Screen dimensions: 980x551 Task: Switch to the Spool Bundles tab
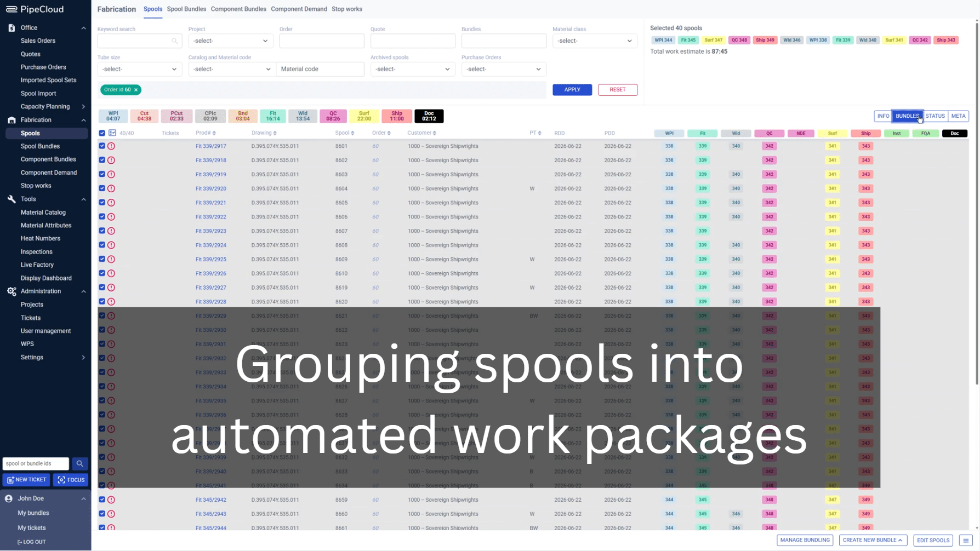tap(186, 9)
